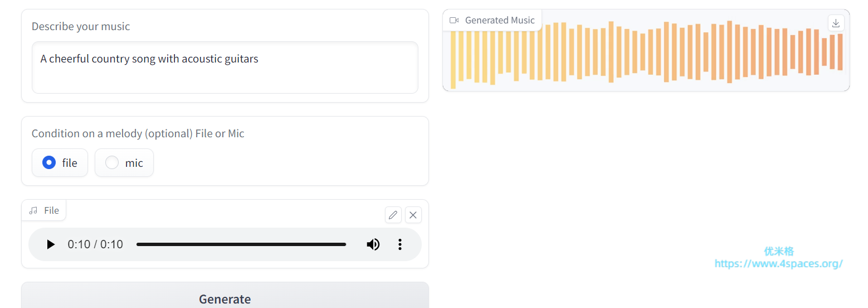Download the generated music
This screenshot has width=868, height=308.
[836, 23]
